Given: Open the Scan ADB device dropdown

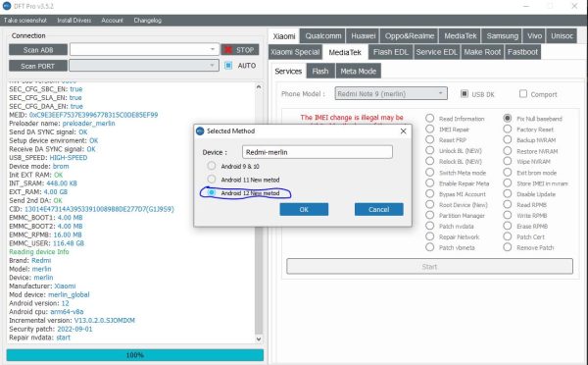Looking at the screenshot, I should [144, 50].
